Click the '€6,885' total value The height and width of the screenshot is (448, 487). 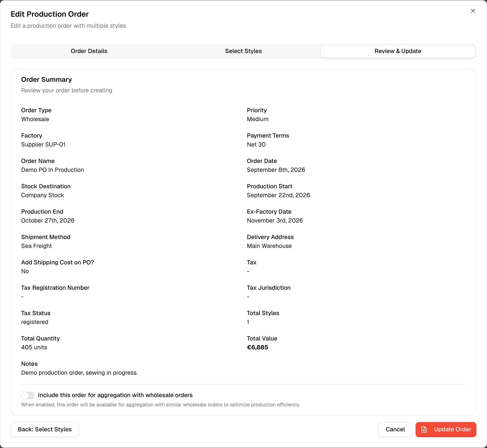tap(258, 347)
